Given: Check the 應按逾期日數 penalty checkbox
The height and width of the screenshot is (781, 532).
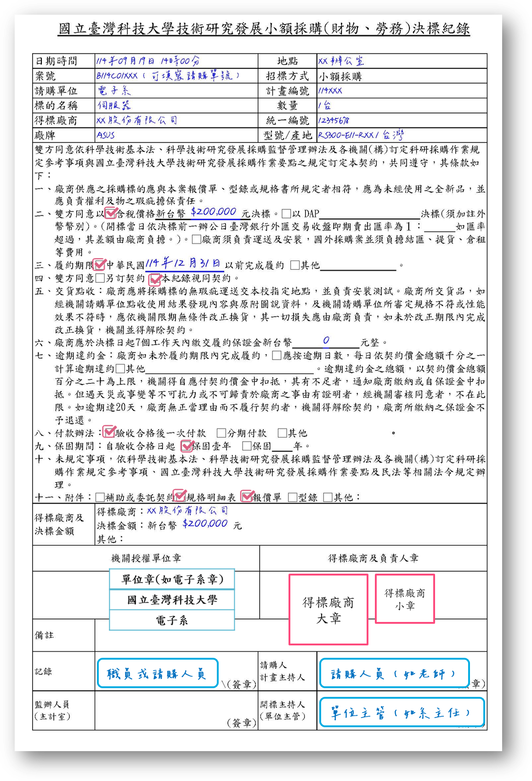Looking at the screenshot, I should [277, 355].
